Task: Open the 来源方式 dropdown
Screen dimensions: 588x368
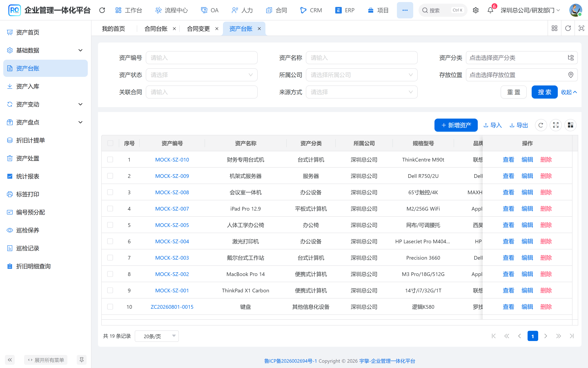Action: pos(362,92)
